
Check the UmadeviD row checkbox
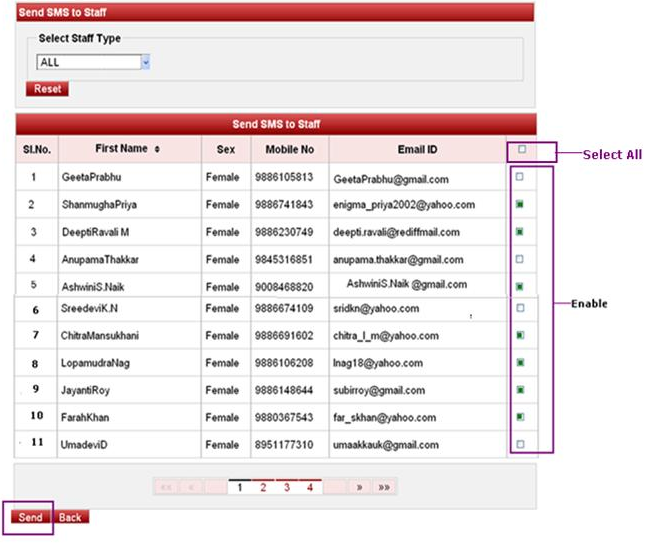point(519,443)
